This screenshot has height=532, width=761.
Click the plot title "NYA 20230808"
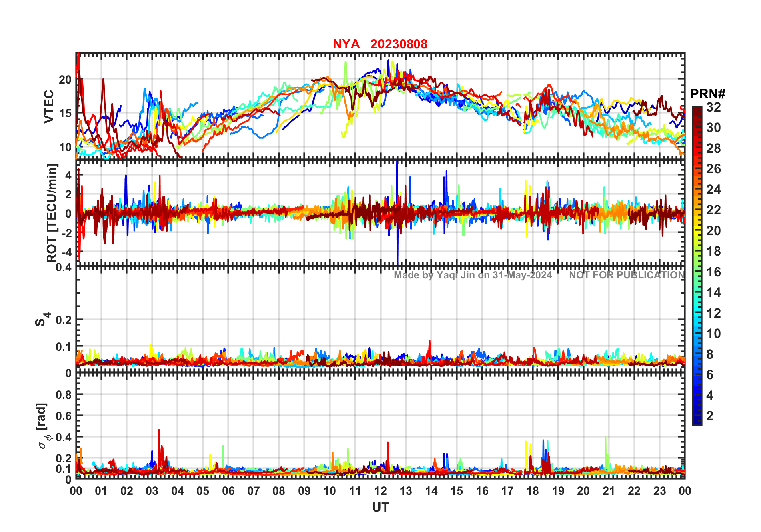coord(380,44)
